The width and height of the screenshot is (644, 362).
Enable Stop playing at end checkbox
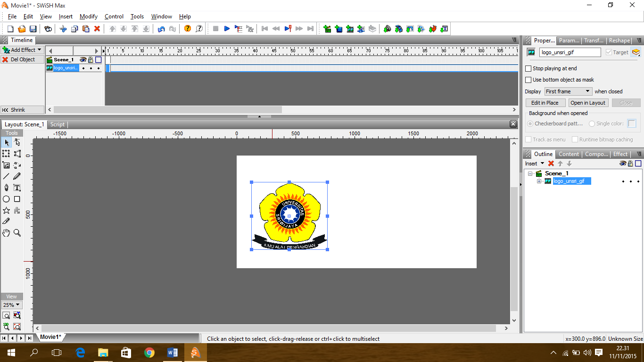528,68
